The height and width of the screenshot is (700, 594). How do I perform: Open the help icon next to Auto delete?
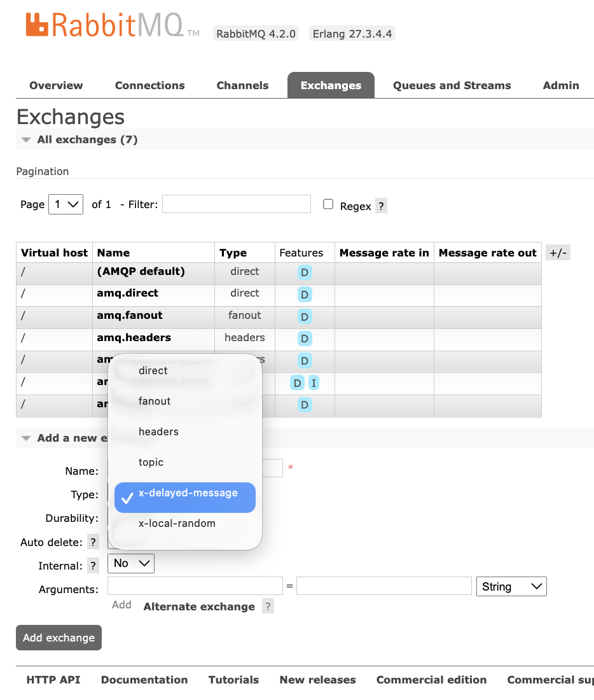click(93, 542)
